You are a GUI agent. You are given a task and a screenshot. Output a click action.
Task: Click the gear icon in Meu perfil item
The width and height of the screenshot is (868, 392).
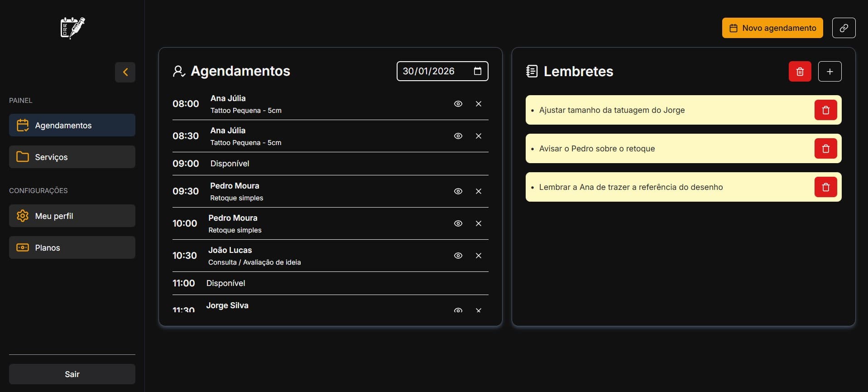coord(23,216)
